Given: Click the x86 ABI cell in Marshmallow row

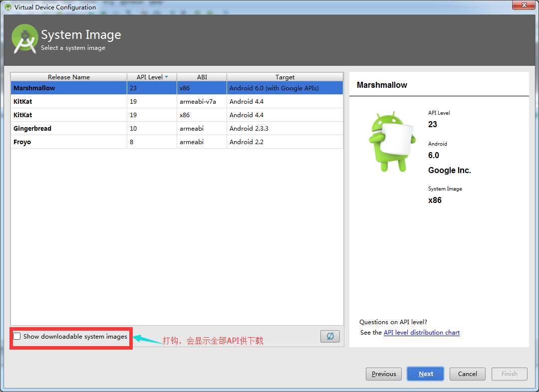Looking at the screenshot, I should tap(202, 88).
